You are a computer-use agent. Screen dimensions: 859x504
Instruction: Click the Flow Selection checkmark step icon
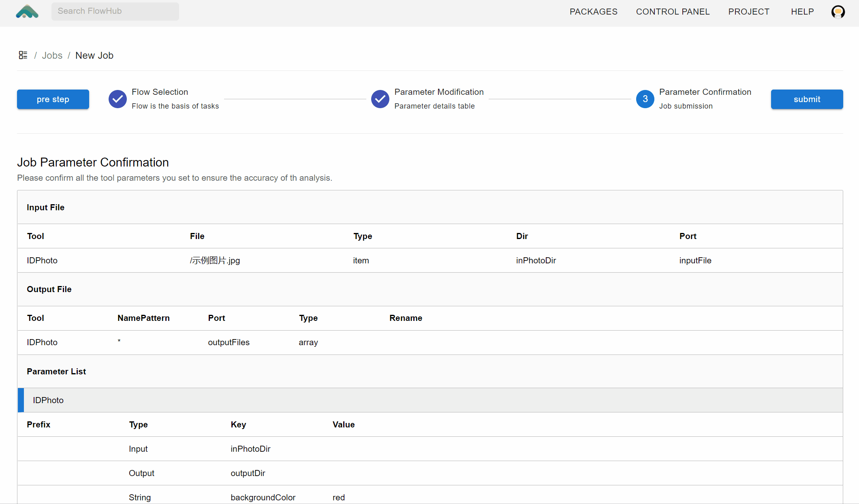click(118, 99)
